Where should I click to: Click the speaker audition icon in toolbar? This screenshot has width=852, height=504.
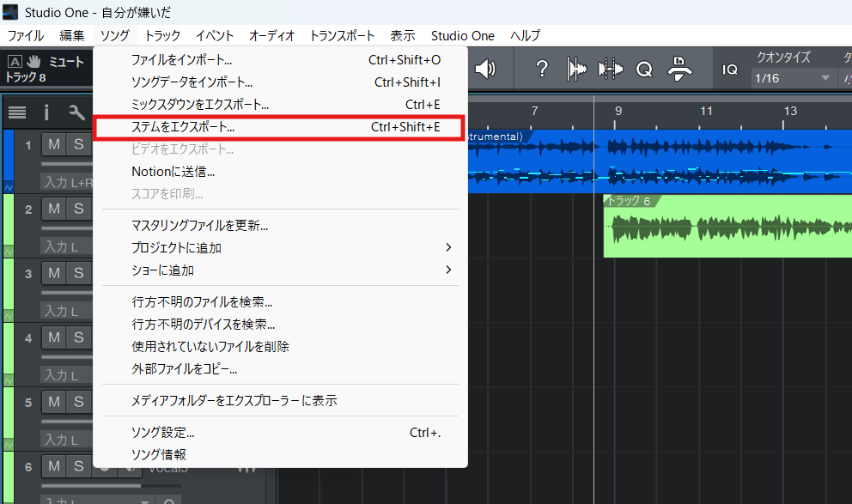tap(484, 70)
